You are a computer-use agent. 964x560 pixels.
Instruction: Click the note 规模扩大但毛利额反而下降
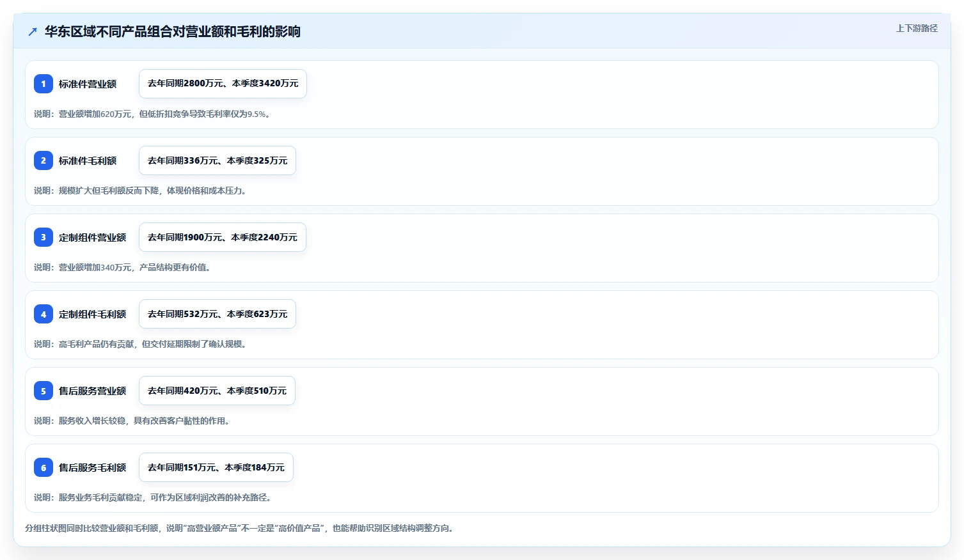click(x=141, y=191)
